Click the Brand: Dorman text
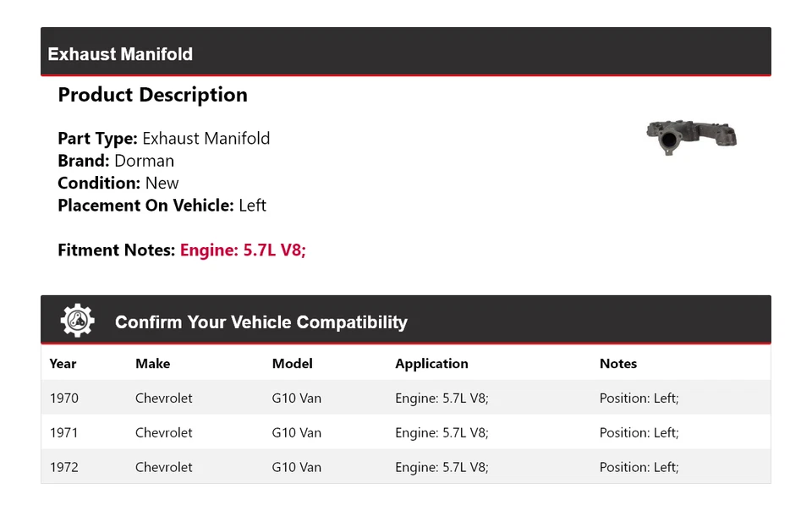The image size is (812, 511). point(116,161)
